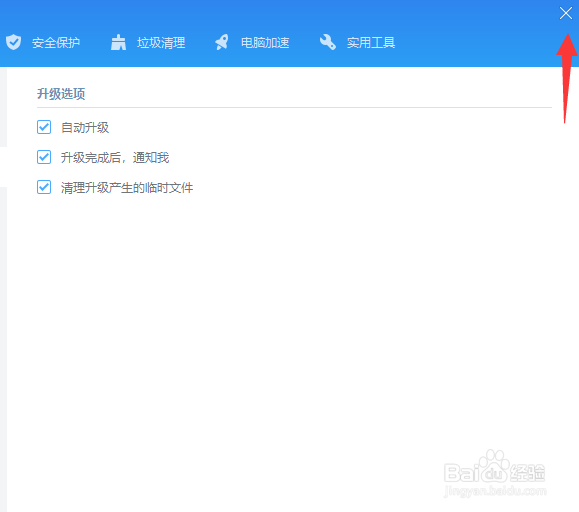The width and height of the screenshot is (579, 512).
Task: Click the wrench icon for 实用工具
Action: point(328,42)
